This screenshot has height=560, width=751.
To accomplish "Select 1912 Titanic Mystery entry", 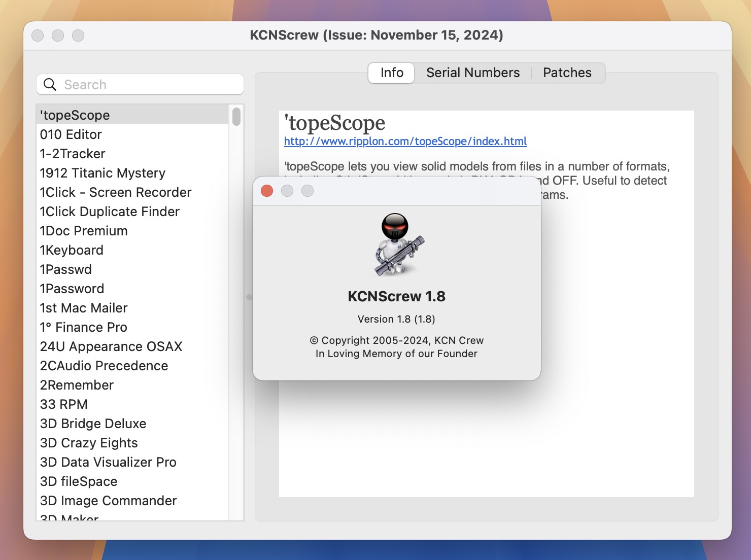I will (x=133, y=173).
